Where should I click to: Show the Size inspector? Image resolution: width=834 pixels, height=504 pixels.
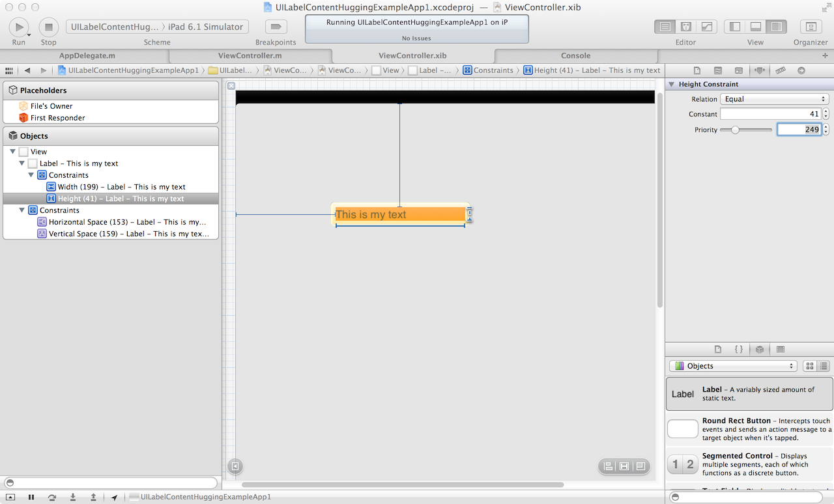(780, 70)
